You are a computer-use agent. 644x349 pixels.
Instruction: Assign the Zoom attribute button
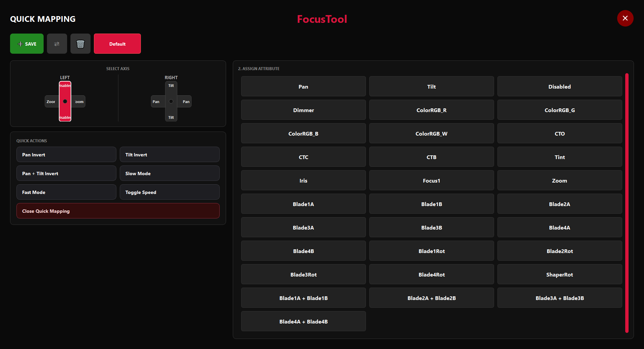coord(560,180)
